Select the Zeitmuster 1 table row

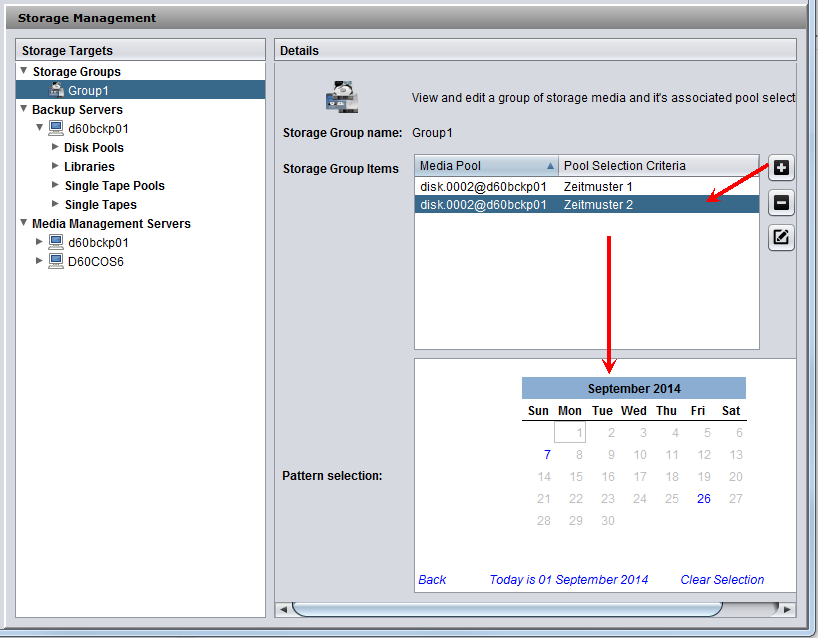pos(586,187)
